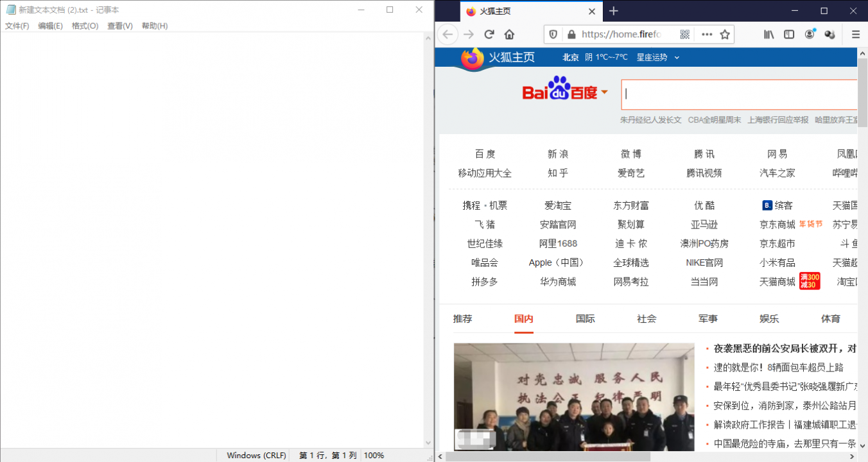Click Firefox page scroll up arrow
The width and height of the screenshot is (868, 462).
pyautogui.click(x=862, y=53)
